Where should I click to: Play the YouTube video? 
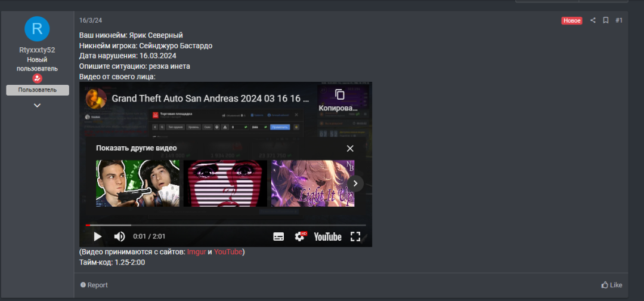pyautogui.click(x=97, y=236)
